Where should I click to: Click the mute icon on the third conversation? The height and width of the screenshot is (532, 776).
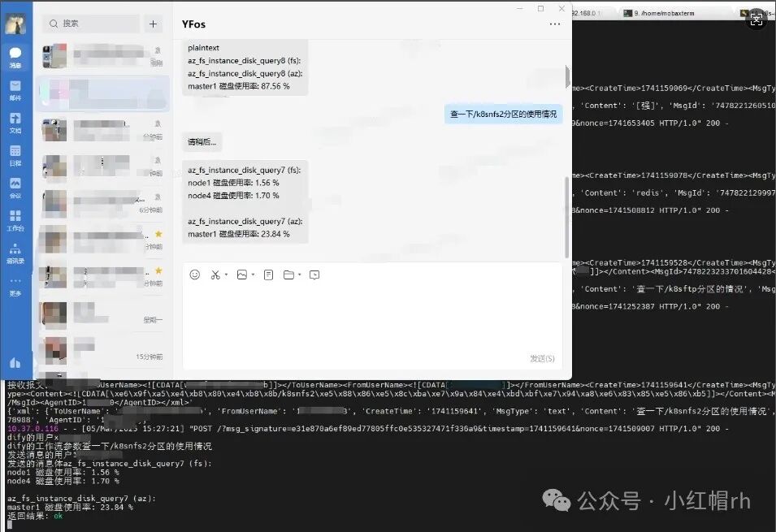tap(158, 123)
